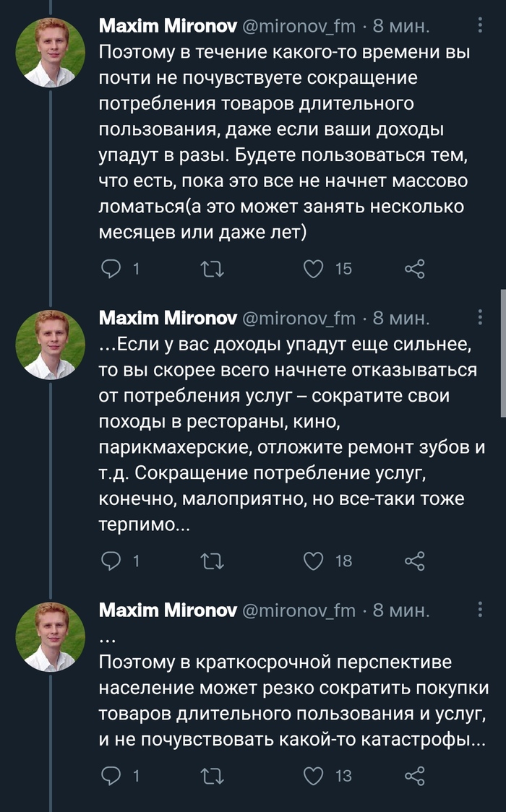
Task: Retweet the third tweet in the thread
Action: [213, 776]
